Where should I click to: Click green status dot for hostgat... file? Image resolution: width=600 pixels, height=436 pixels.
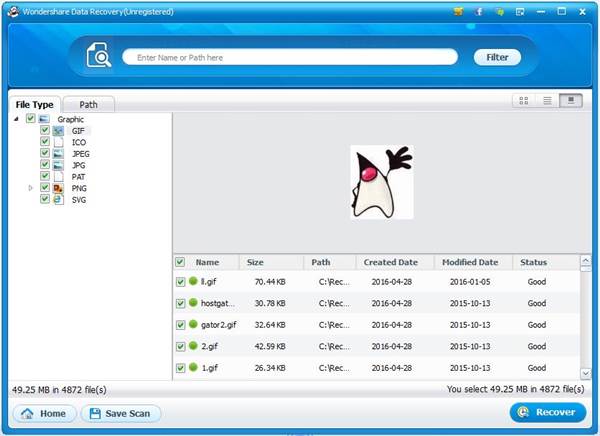click(x=193, y=303)
